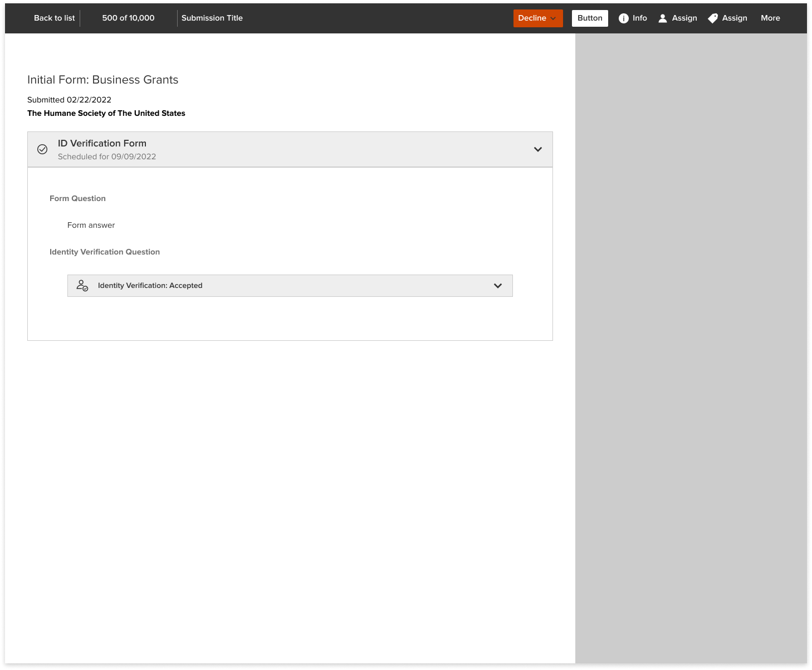Click the verified person icon in Identity Verification row
This screenshot has height=670, width=812.
click(x=82, y=286)
